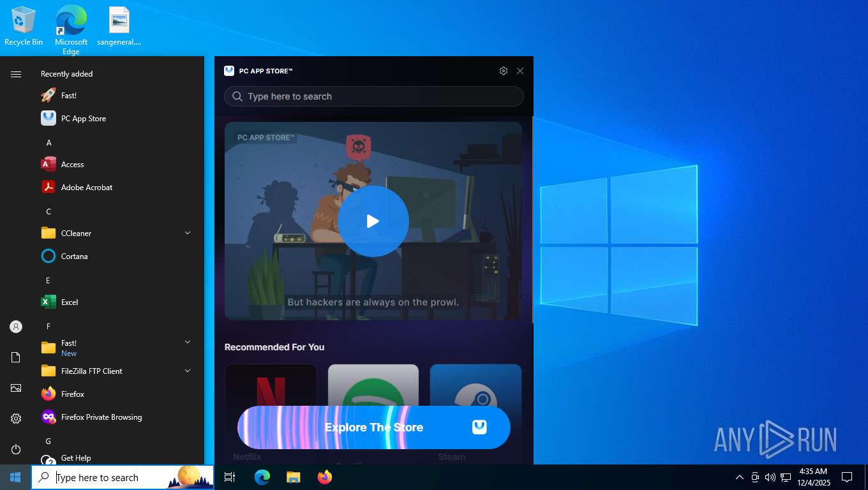
Task: Open the taskbar clock and date
Action: [814, 477]
